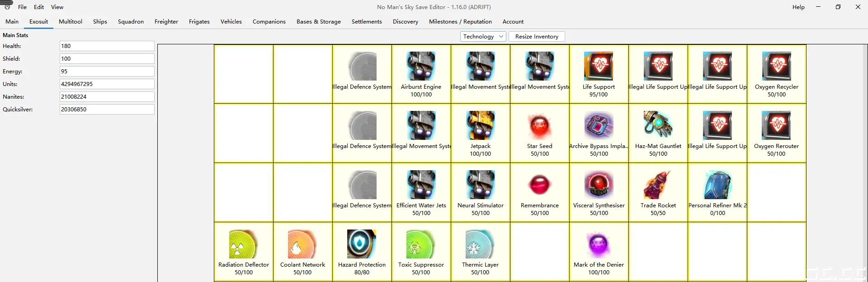Click the Radiation Deflector icon
Image resolution: width=868 pixels, height=282 pixels.
(x=243, y=244)
